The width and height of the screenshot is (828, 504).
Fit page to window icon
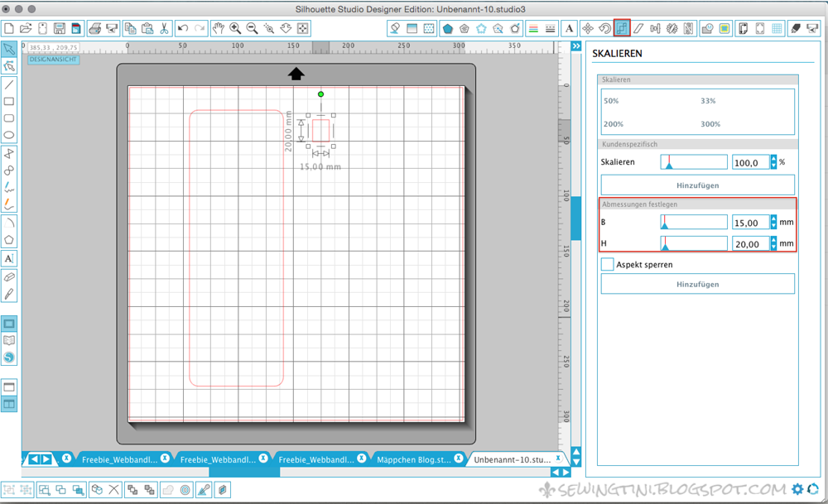point(302,28)
